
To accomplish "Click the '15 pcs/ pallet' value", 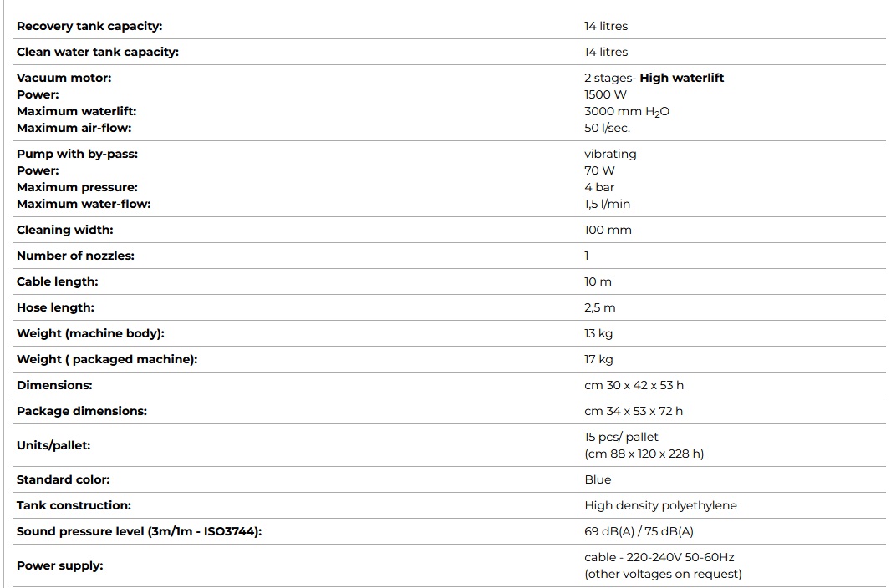I will pos(621,437).
